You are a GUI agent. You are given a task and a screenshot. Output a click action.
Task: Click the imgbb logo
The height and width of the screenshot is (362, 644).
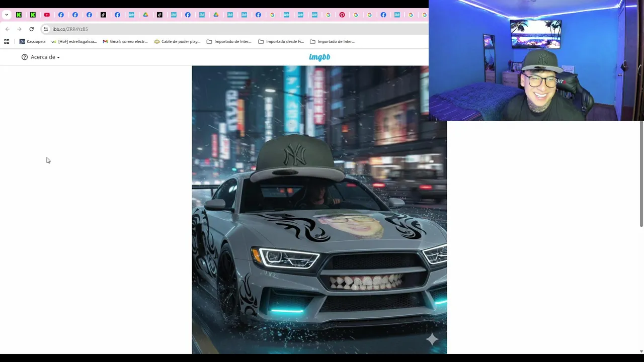click(x=319, y=57)
